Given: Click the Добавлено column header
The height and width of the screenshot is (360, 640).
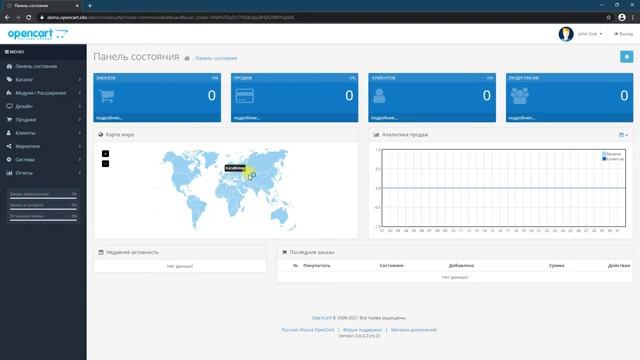Looking at the screenshot, I should pyautogui.click(x=461, y=265).
